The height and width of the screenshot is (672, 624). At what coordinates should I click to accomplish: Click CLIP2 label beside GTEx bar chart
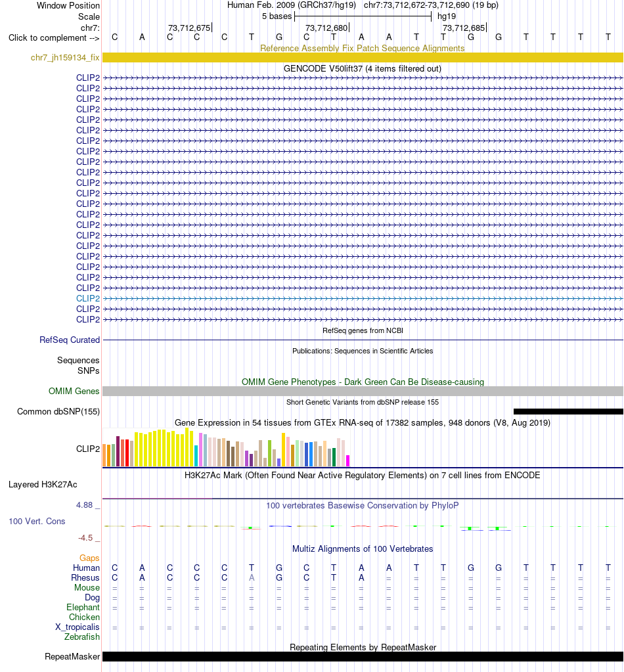[88, 449]
